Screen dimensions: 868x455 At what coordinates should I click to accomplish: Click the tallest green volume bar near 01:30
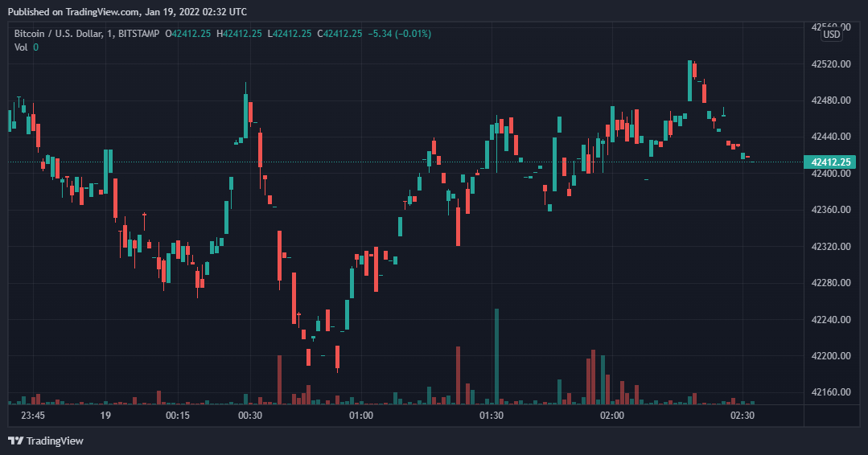(496, 355)
